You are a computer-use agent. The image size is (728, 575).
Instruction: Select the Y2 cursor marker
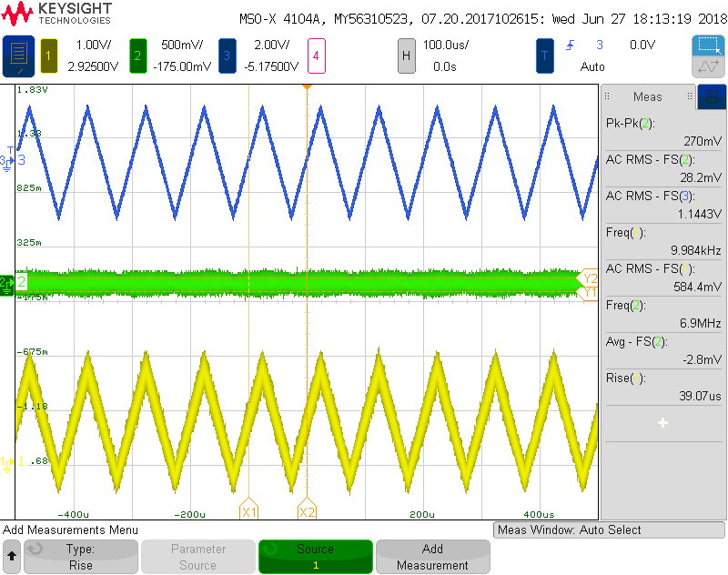(588, 278)
